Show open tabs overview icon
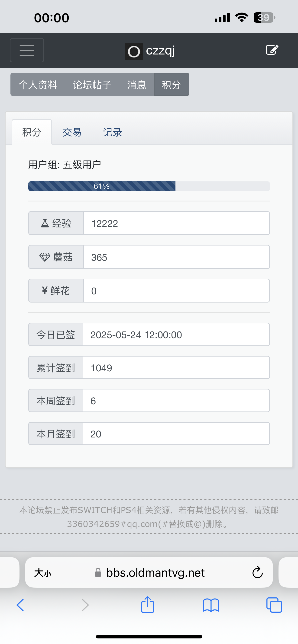Viewport: 298px width, 644px height. (274, 605)
